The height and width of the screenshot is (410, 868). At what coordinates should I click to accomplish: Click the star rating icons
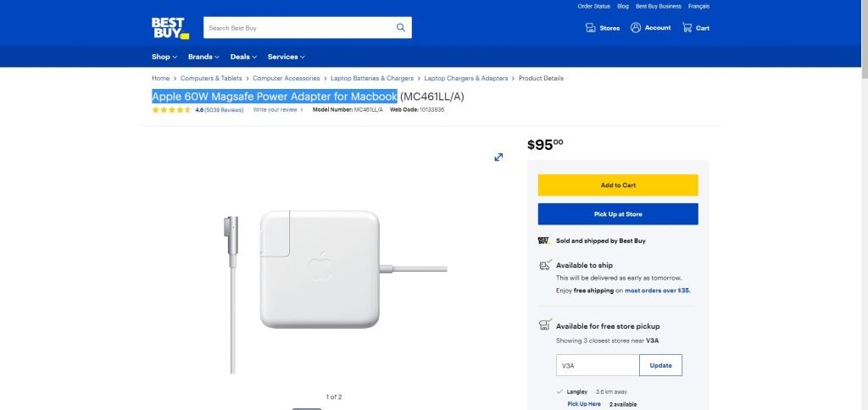[x=172, y=109]
